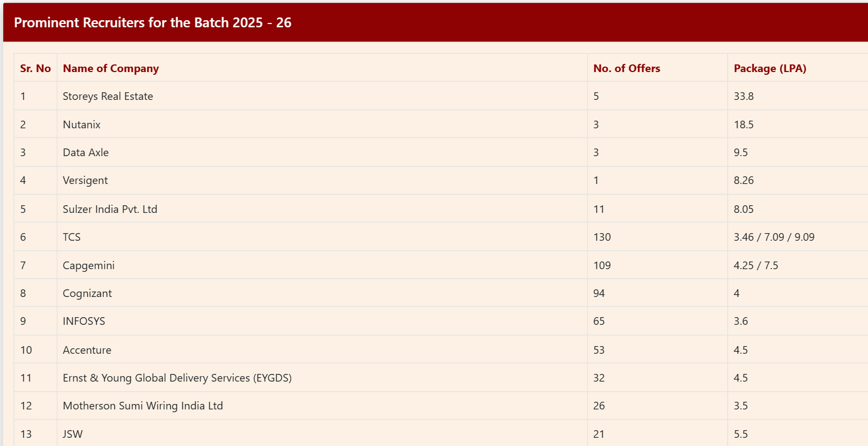Image resolution: width=868 pixels, height=446 pixels.
Task: Click the offers count '65' for INFOSYS
Action: click(x=599, y=321)
